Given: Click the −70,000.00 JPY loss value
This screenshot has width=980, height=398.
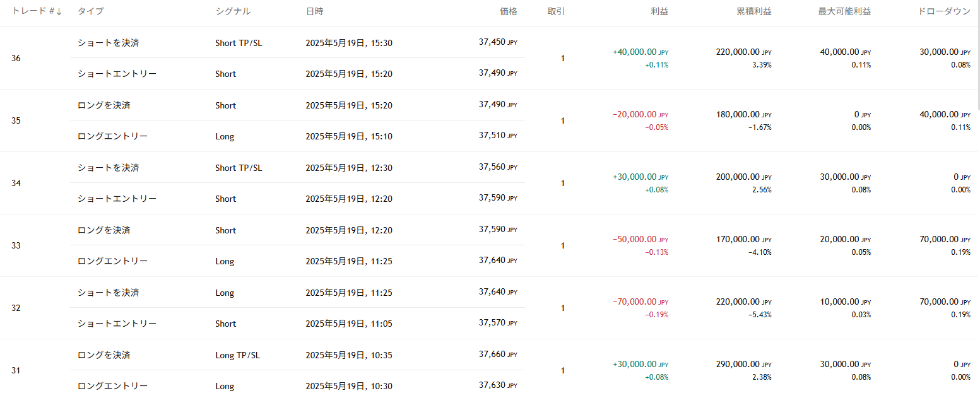Looking at the screenshot, I should tap(641, 302).
